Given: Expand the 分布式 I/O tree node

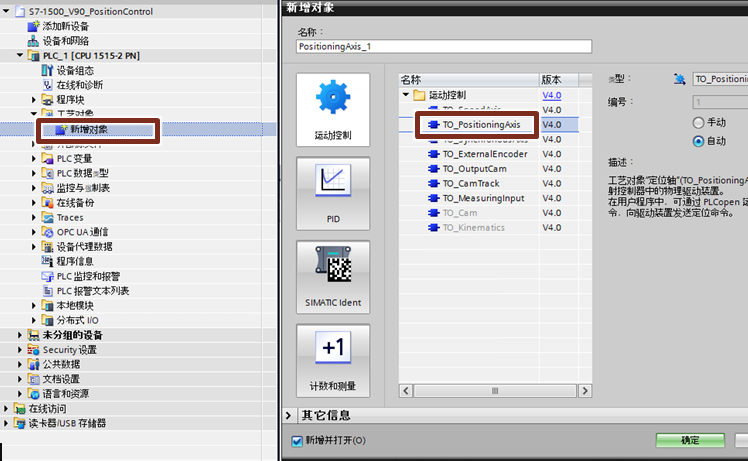Looking at the screenshot, I should pos(34,320).
